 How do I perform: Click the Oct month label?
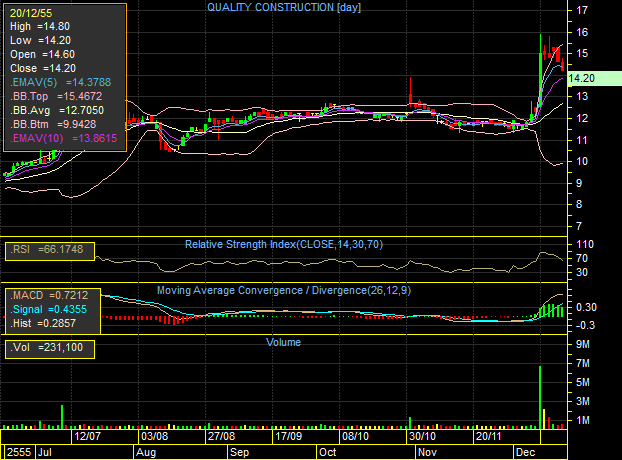coord(328,452)
